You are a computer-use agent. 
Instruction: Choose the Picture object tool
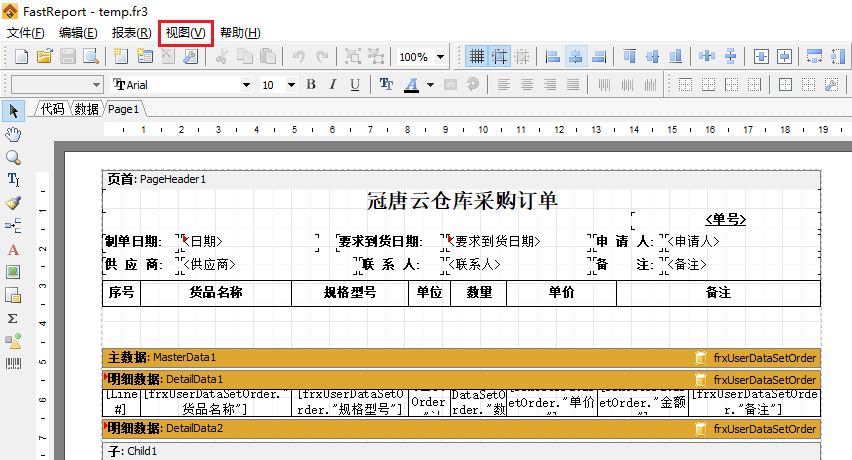[13, 272]
